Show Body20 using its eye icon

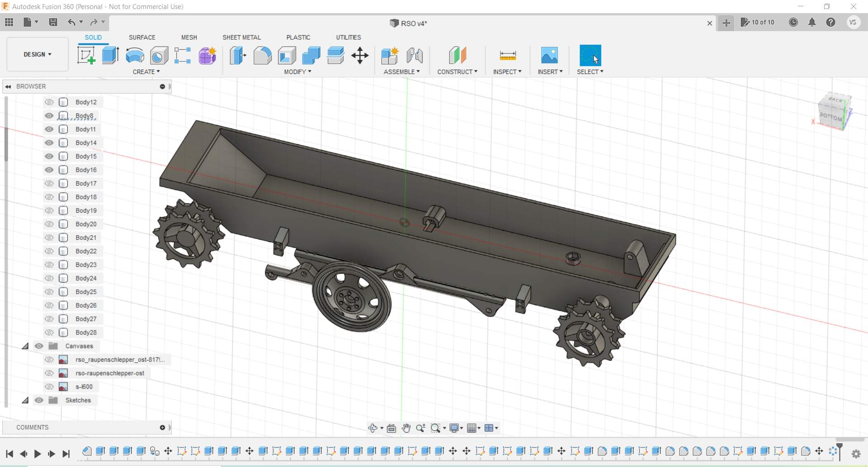(x=49, y=224)
